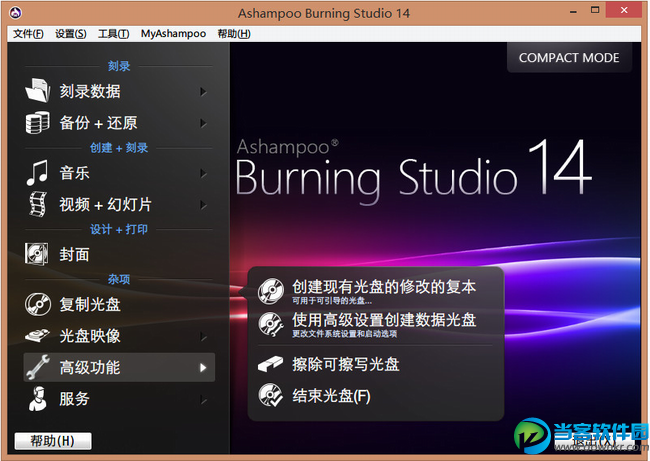650x461 pixels.
Task: Click the 光盘映像 drive icon
Action: coord(37,335)
